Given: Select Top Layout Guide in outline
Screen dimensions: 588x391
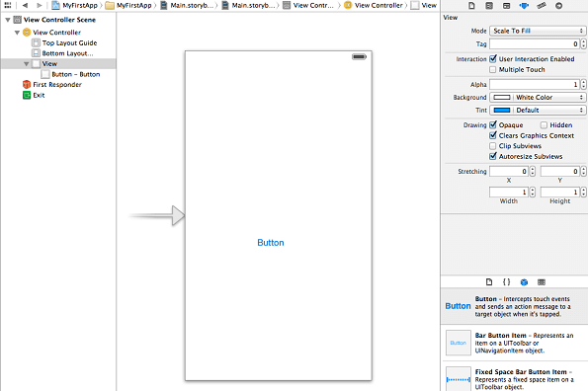Looking at the screenshot, I should (58, 42).
